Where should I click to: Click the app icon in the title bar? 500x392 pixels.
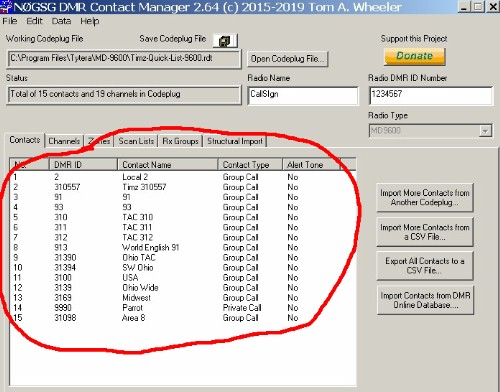(x=6, y=6)
